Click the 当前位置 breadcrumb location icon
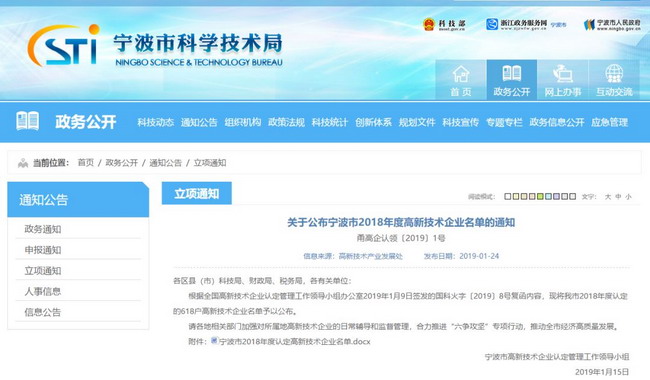The width and height of the screenshot is (650, 380). [23, 163]
